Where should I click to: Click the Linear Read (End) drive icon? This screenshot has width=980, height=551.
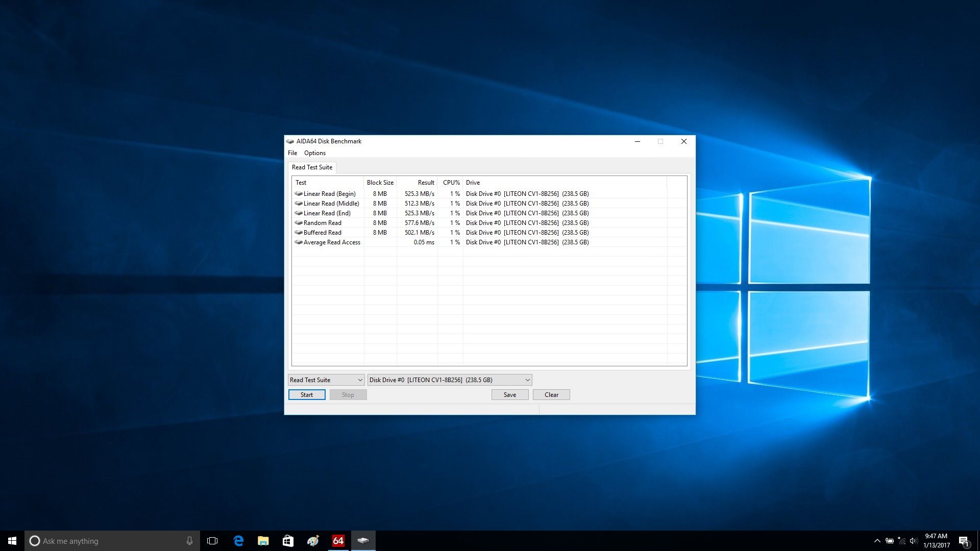pos(299,213)
